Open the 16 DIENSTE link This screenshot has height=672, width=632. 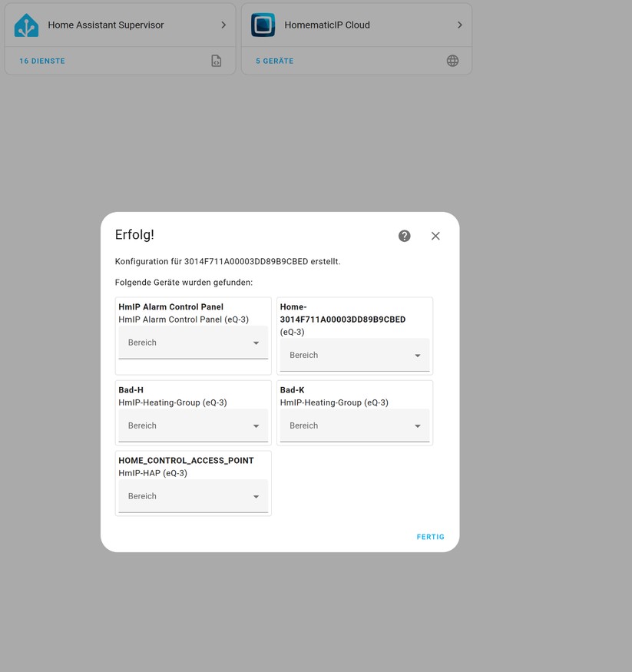click(41, 61)
